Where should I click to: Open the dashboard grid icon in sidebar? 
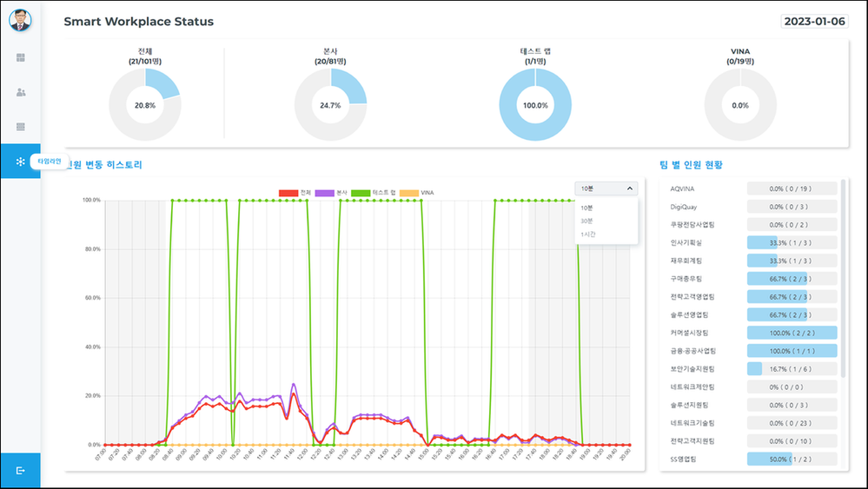pyautogui.click(x=20, y=58)
